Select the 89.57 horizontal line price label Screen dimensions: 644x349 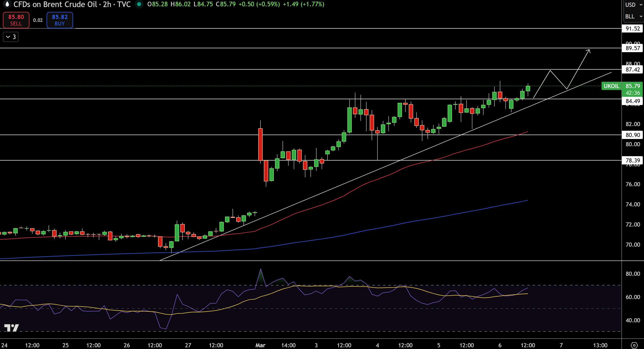click(x=633, y=48)
